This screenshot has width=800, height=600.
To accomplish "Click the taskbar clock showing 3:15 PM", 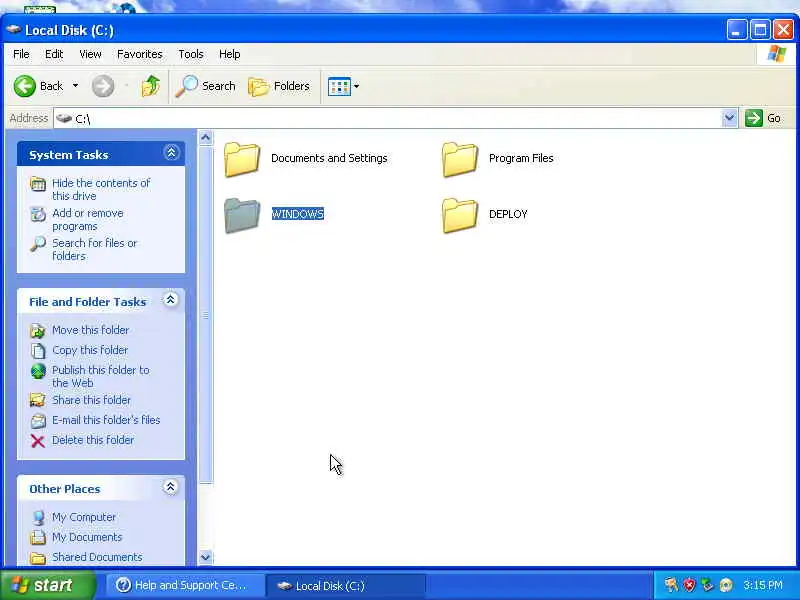I will 763,585.
